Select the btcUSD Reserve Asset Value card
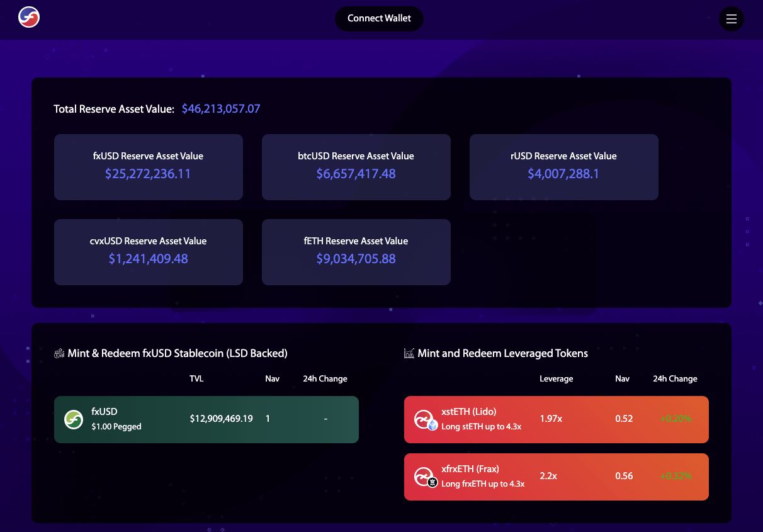 pyautogui.click(x=356, y=167)
